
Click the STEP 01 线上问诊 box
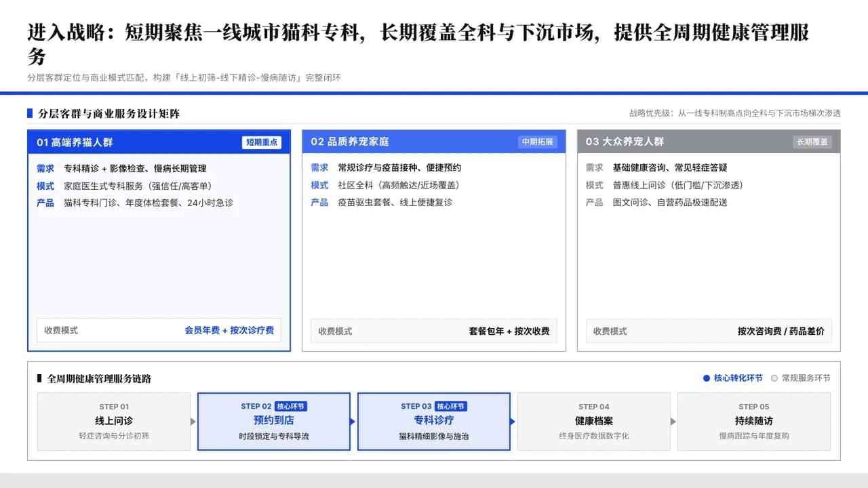click(114, 422)
